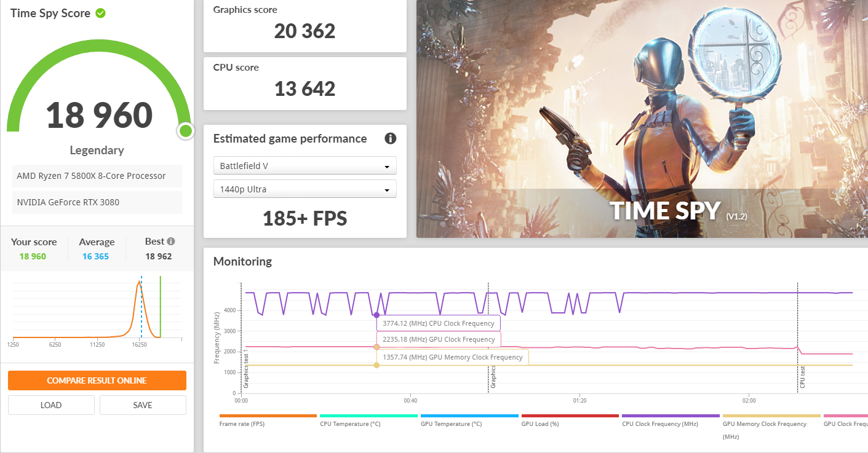Click the green gauge end-point indicator
The image size is (868, 453).
[186, 130]
